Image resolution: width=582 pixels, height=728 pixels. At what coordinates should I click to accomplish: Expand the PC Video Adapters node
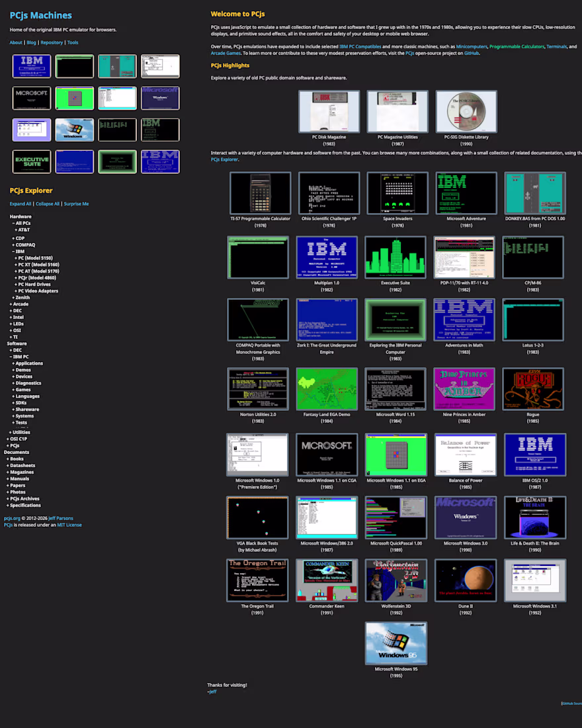coord(36,291)
